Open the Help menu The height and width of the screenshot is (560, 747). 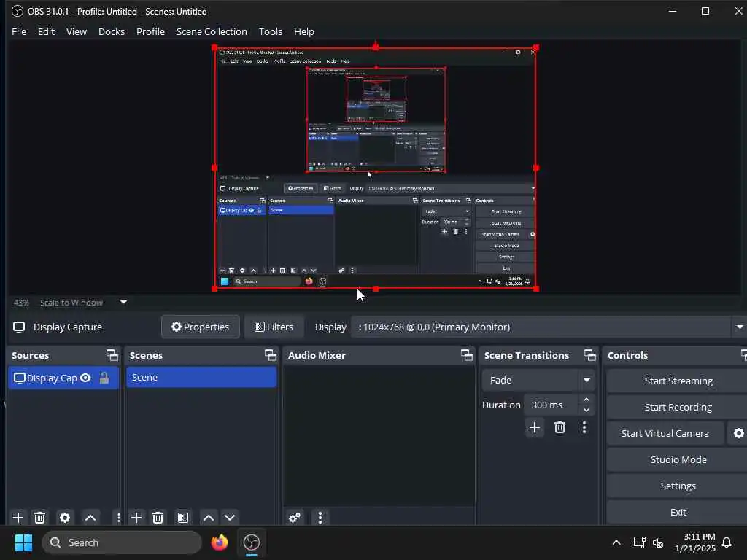coord(304,31)
